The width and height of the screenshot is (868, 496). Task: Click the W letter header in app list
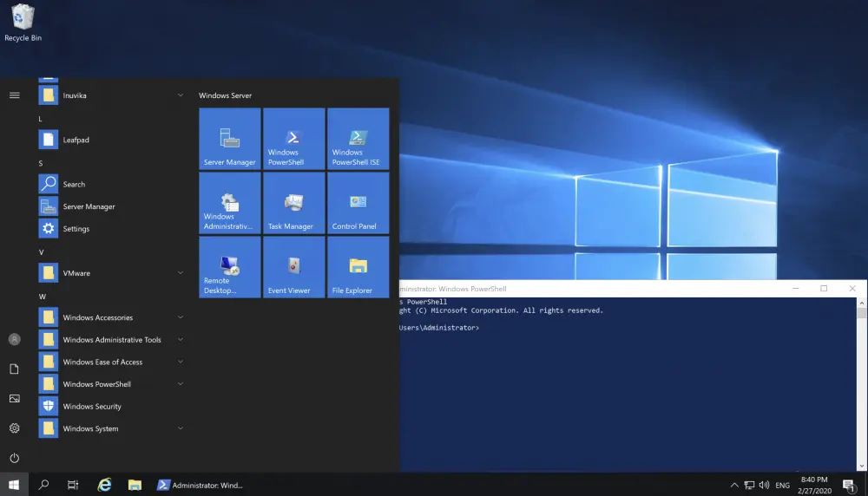coord(42,297)
